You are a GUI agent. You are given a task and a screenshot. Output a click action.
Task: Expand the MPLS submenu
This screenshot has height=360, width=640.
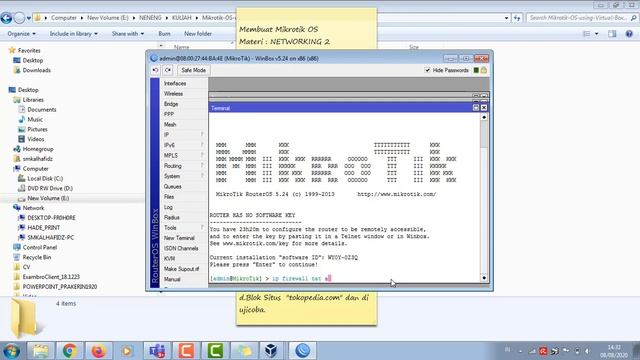(x=184, y=156)
